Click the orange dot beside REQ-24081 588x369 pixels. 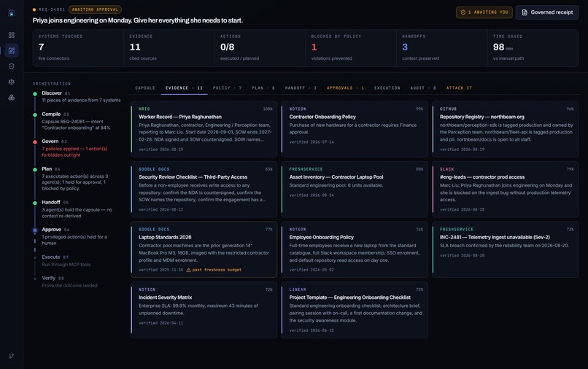click(34, 9)
